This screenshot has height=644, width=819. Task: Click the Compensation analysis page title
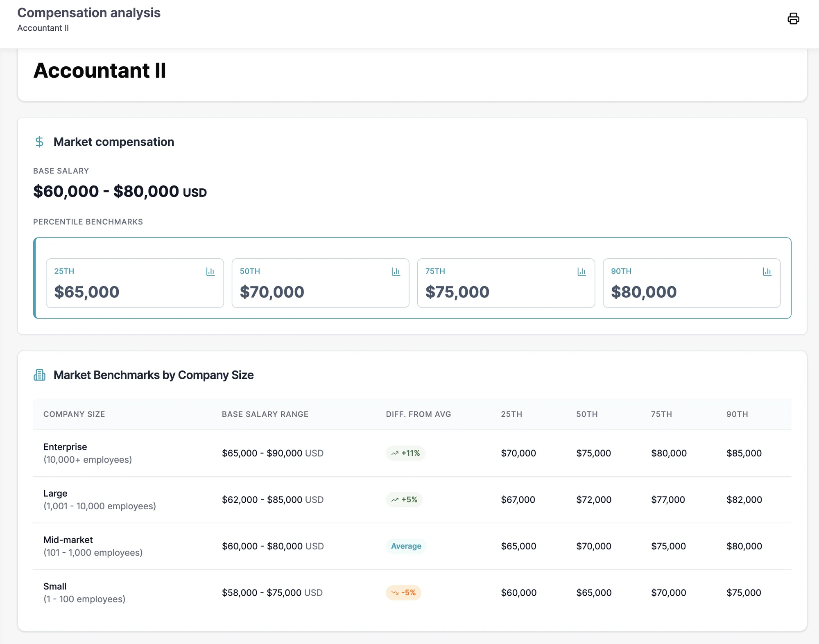point(89,13)
